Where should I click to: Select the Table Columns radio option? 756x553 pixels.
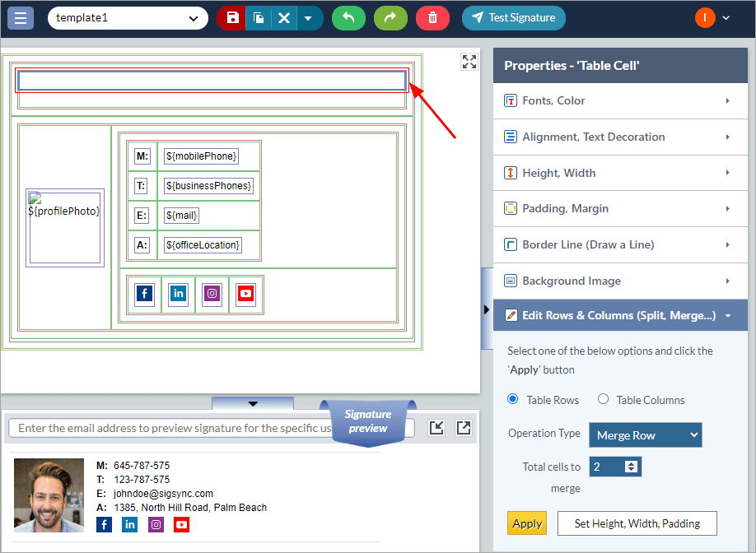pos(604,399)
